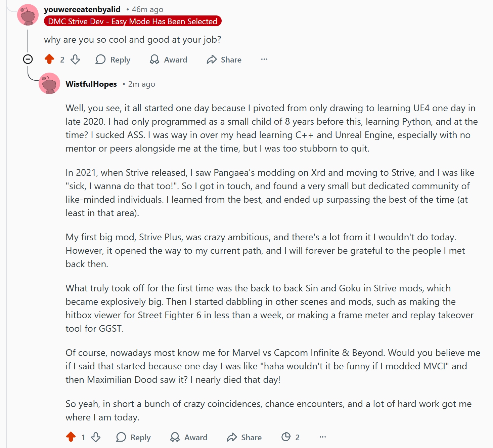Open the youwereeatenbyalid username link
This screenshot has height=448, width=493.
tap(82, 9)
